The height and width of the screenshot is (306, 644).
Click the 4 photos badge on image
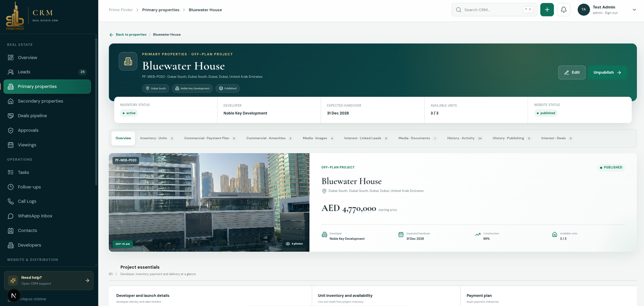(x=294, y=244)
